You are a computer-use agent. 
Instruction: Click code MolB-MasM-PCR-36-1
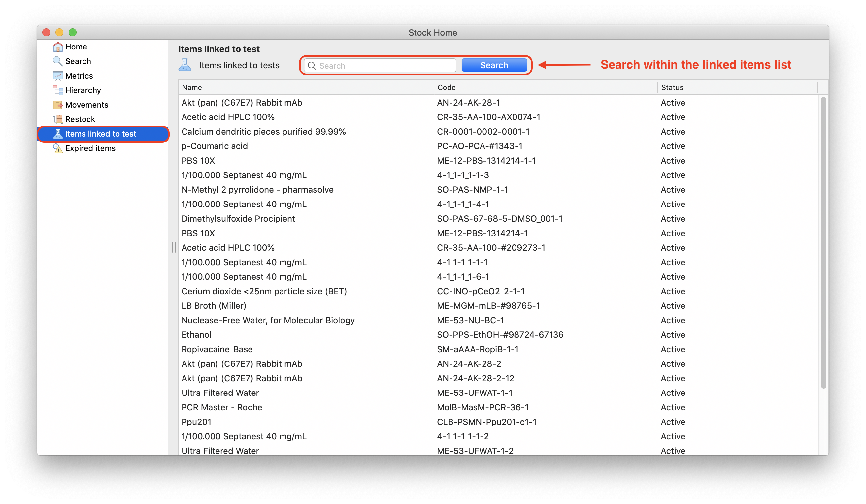[x=483, y=407]
